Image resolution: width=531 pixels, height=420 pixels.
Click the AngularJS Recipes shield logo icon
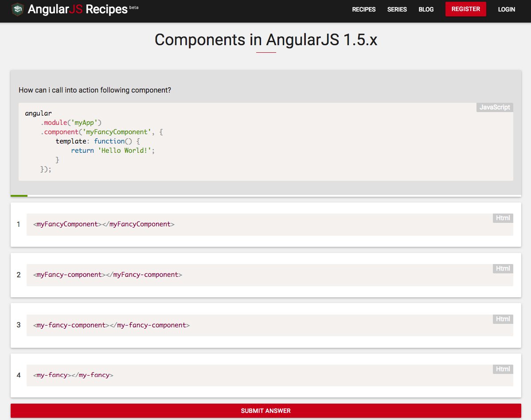[x=18, y=9]
